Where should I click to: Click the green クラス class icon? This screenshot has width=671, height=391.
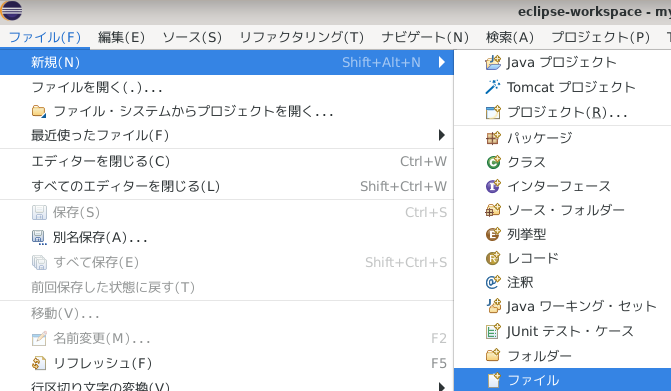493,162
